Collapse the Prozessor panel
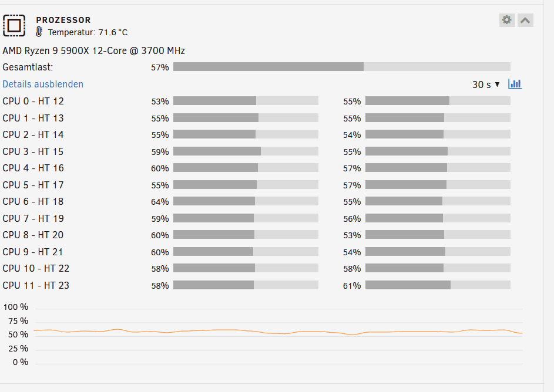 [x=525, y=20]
